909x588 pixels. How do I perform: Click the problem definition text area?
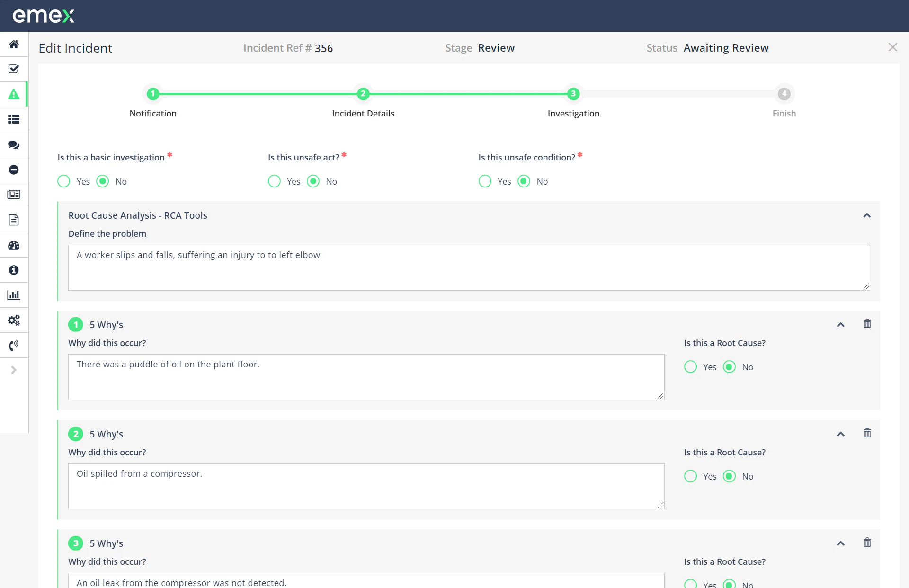(x=469, y=267)
